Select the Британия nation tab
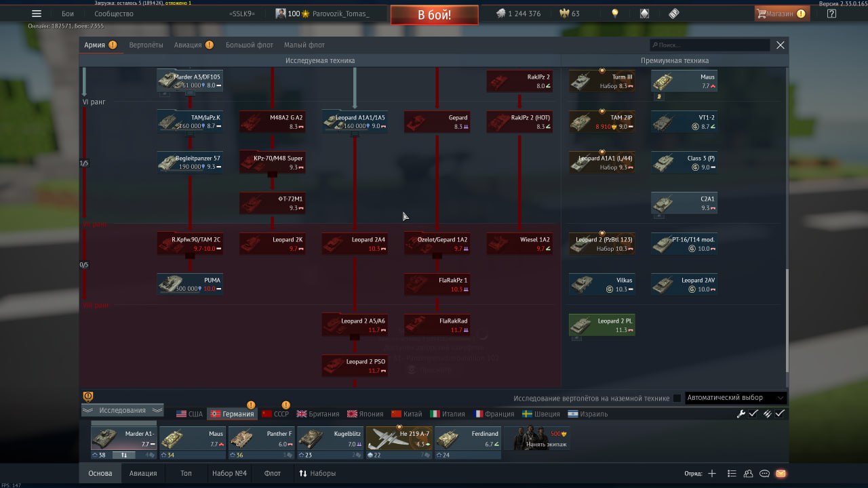This screenshot has width=868, height=488. click(318, 413)
